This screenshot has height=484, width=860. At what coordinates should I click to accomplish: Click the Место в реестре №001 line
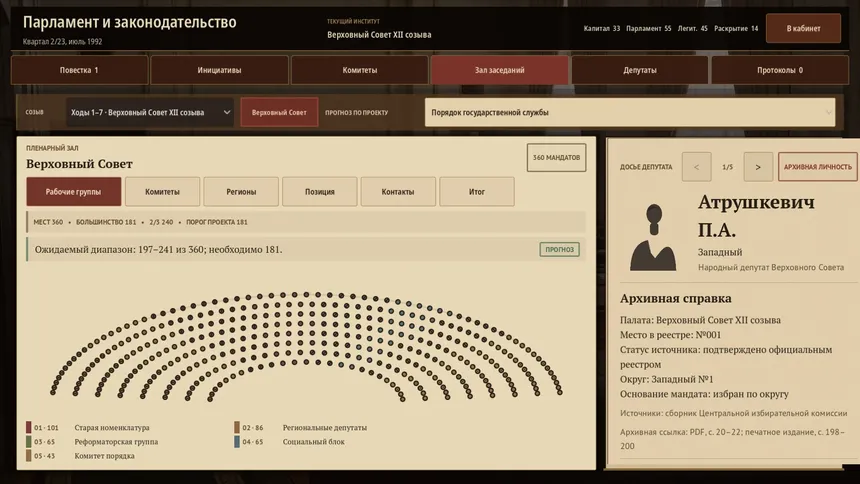coord(670,335)
